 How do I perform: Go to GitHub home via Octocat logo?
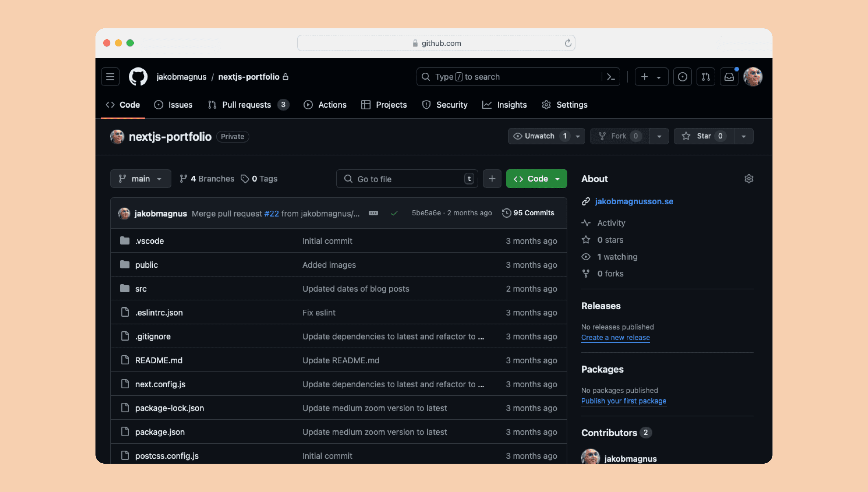coord(138,77)
